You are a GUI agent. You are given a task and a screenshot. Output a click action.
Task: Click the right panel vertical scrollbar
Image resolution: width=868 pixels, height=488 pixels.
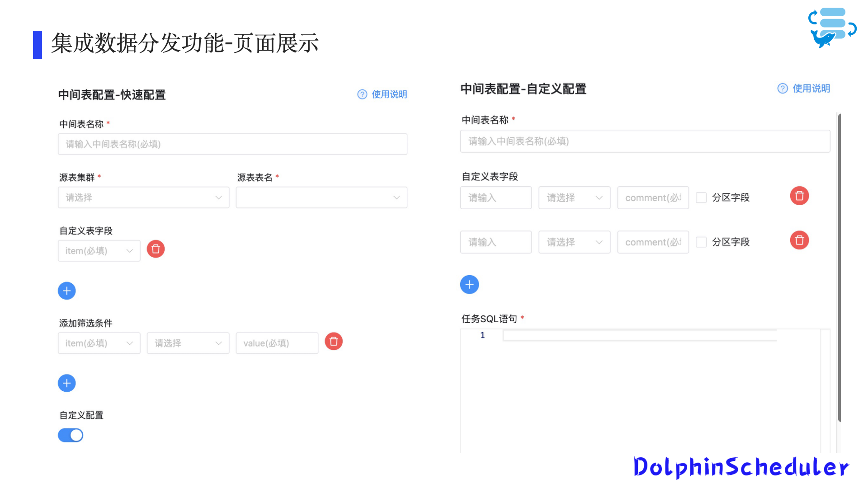click(839, 267)
